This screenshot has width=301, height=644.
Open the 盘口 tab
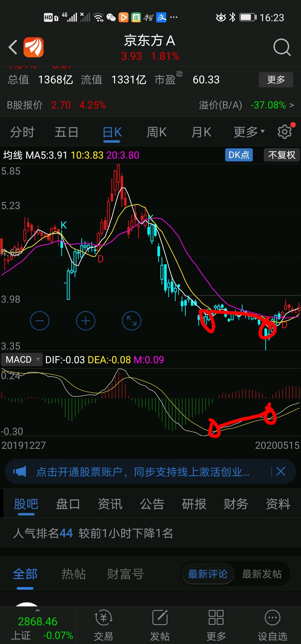click(68, 504)
